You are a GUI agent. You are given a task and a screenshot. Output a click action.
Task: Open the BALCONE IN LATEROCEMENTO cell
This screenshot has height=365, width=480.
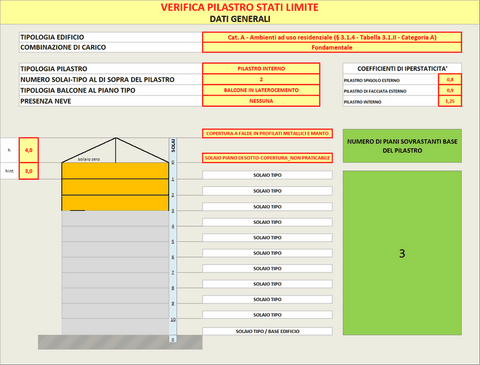261,90
